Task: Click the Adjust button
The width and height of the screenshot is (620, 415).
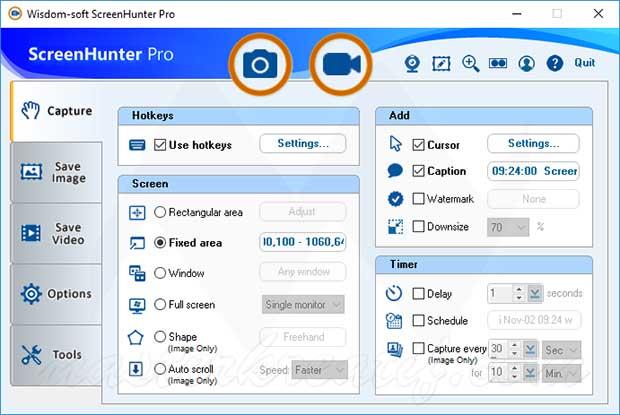Action: coord(303,212)
